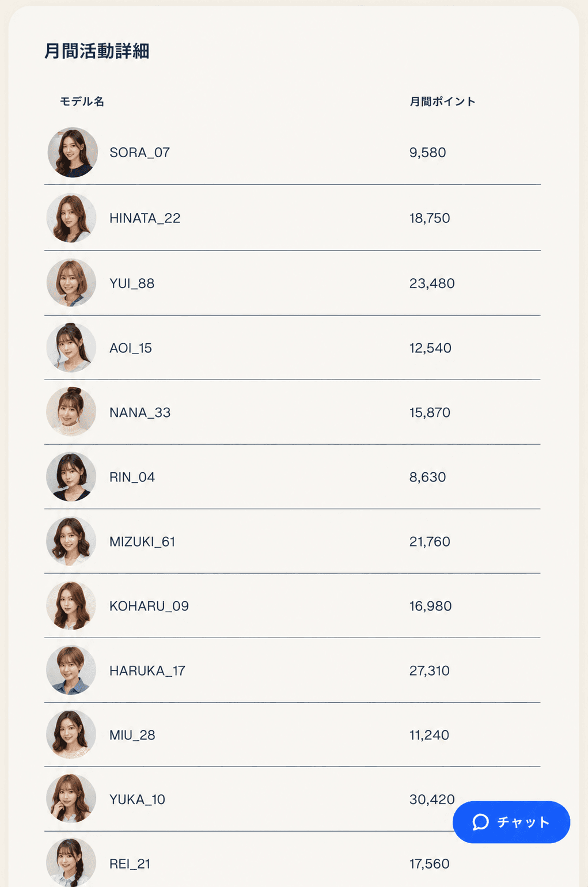Viewport: 588px width, 887px height.
Task: Select the SORA_07 avatar thumbnail
Action: (73, 153)
